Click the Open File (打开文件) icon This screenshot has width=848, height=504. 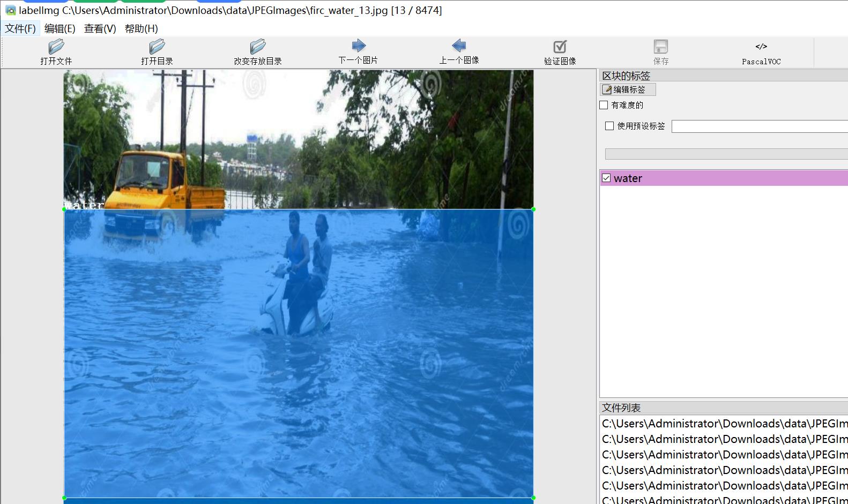point(56,47)
